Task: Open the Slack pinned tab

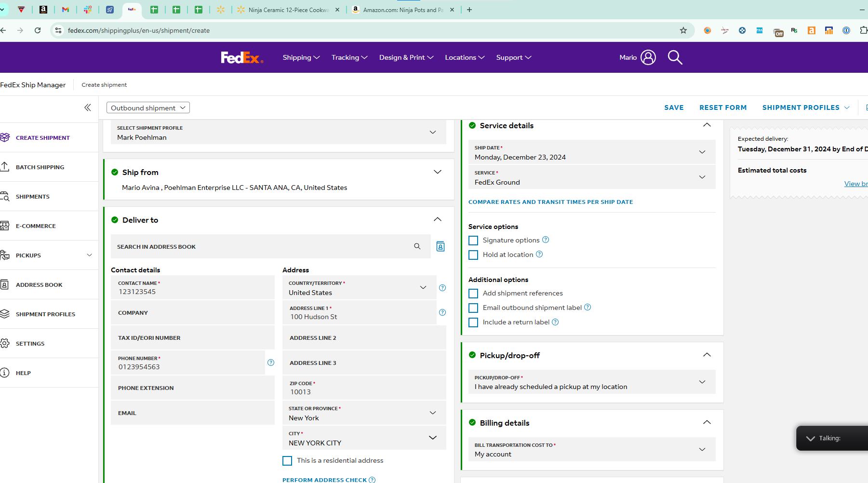Action: pos(88,10)
